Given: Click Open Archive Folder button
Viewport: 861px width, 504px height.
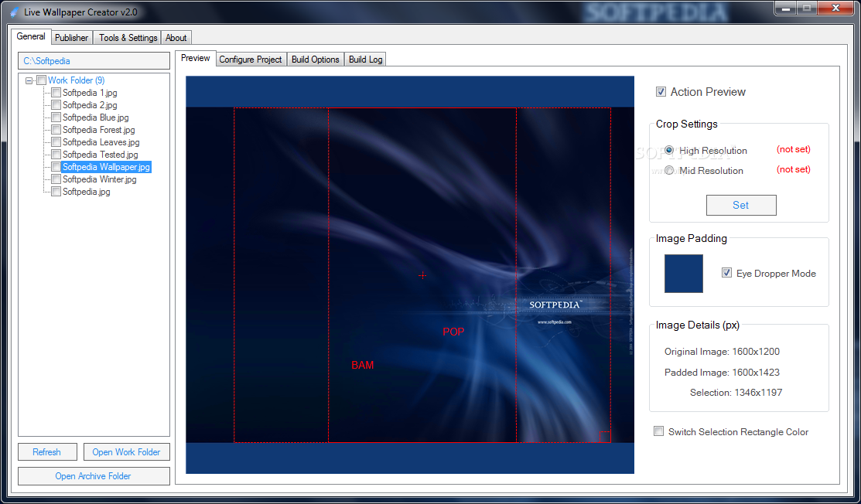Looking at the screenshot, I should point(94,476).
